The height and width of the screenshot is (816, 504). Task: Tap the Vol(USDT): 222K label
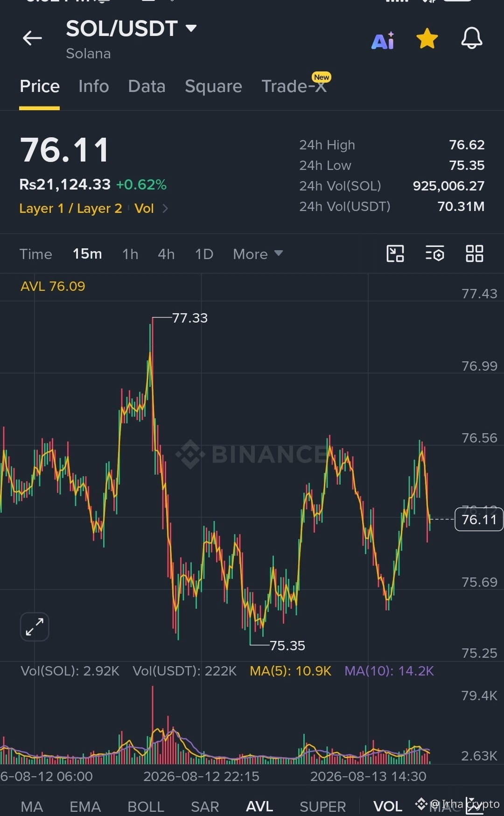coord(185,671)
